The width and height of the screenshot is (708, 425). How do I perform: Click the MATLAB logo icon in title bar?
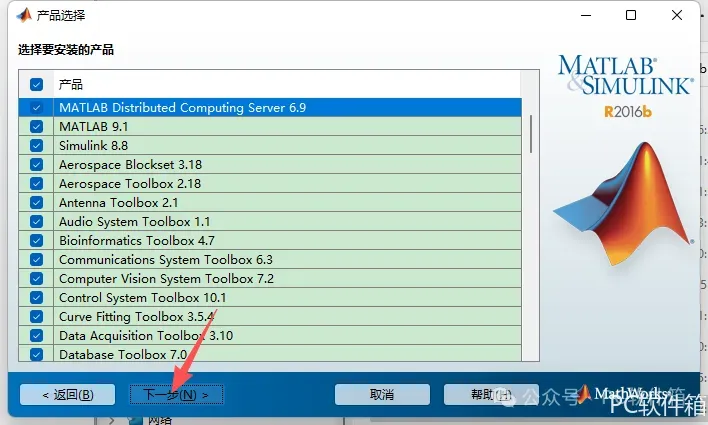click(x=24, y=15)
